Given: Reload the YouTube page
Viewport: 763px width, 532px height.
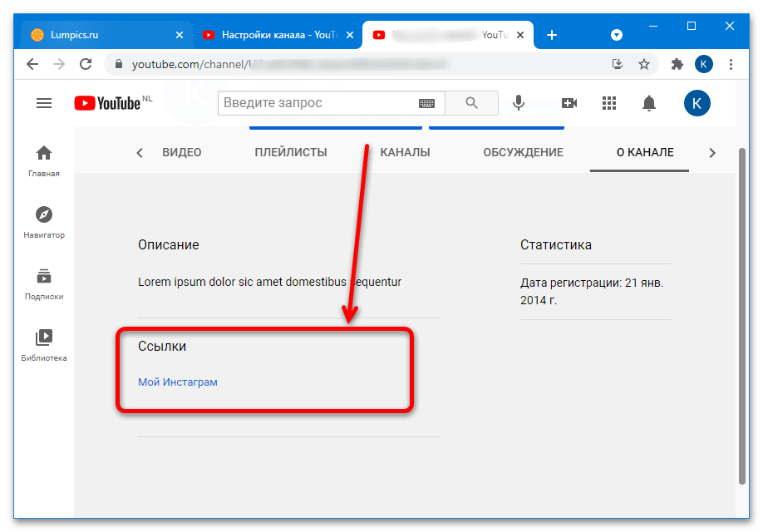Looking at the screenshot, I should tap(86, 64).
